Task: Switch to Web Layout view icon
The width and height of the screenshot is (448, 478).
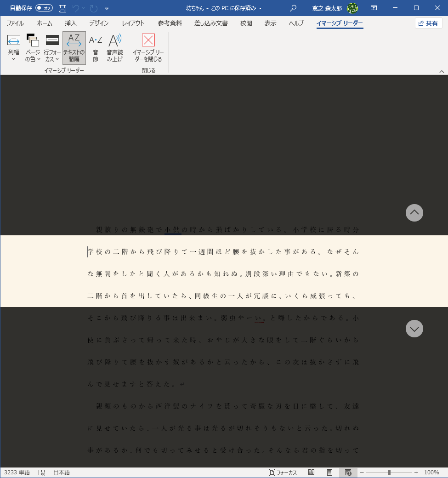Action: [348, 472]
